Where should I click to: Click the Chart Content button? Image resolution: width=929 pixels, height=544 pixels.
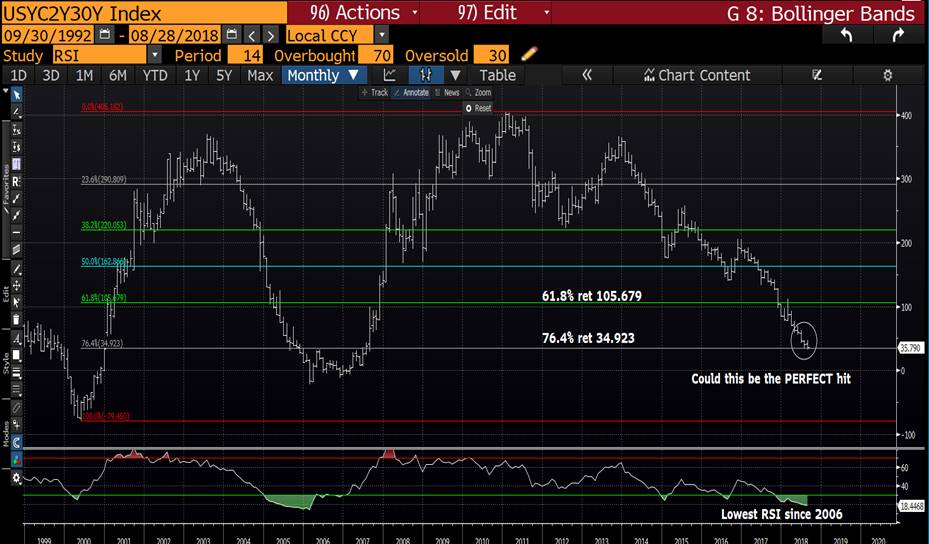[x=697, y=75]
